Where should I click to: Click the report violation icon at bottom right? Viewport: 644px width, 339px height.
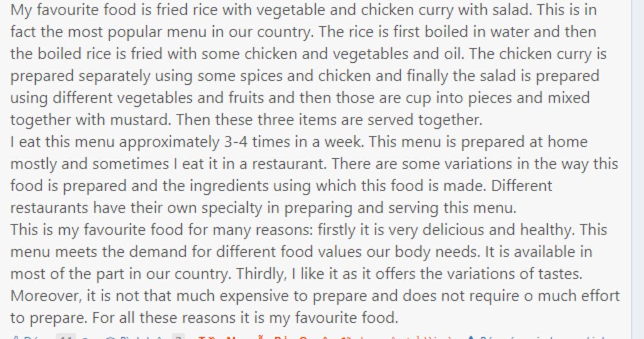(x=471, y=337)
